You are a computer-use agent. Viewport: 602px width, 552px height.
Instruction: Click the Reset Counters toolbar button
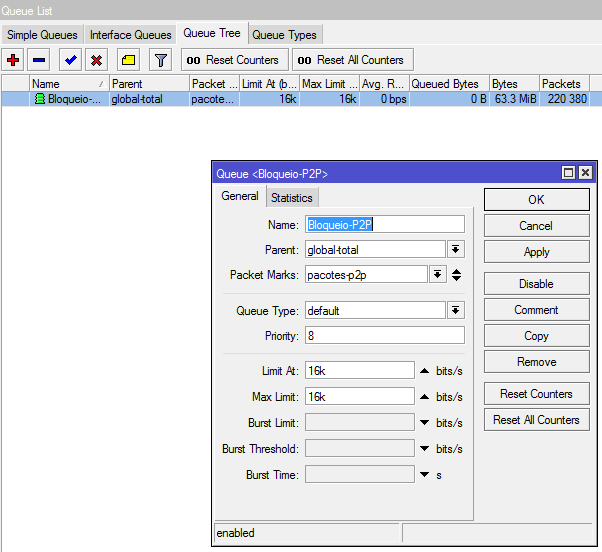pos(234,60)
